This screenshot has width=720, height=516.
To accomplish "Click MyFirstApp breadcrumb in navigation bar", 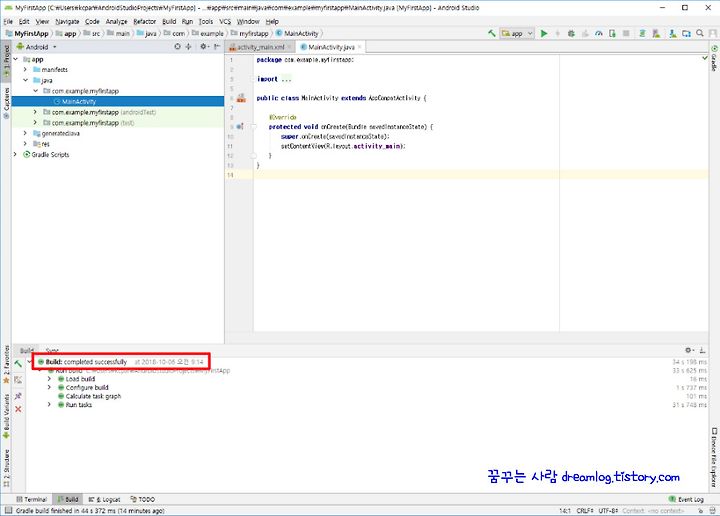I will click(27, 34).
